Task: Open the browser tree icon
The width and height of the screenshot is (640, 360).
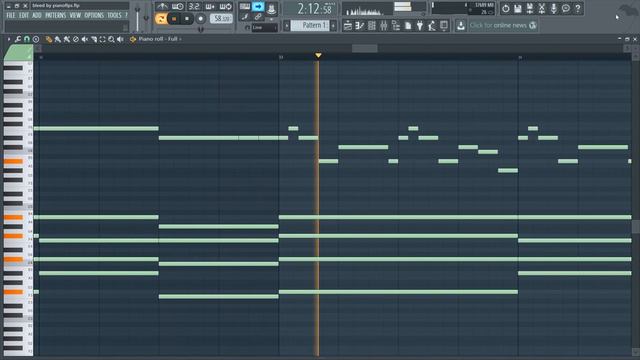Action: 396,26
